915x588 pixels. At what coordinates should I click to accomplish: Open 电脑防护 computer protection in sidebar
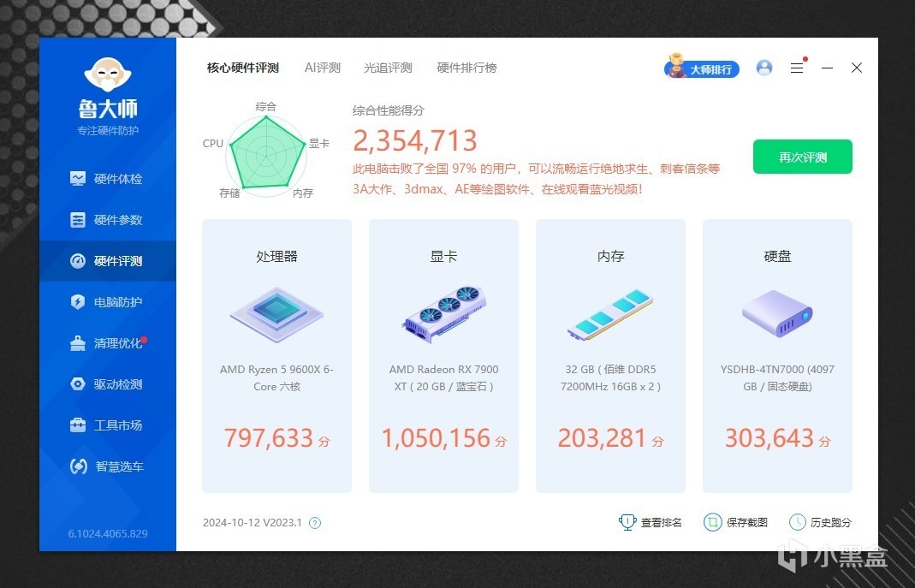point(107,302)
